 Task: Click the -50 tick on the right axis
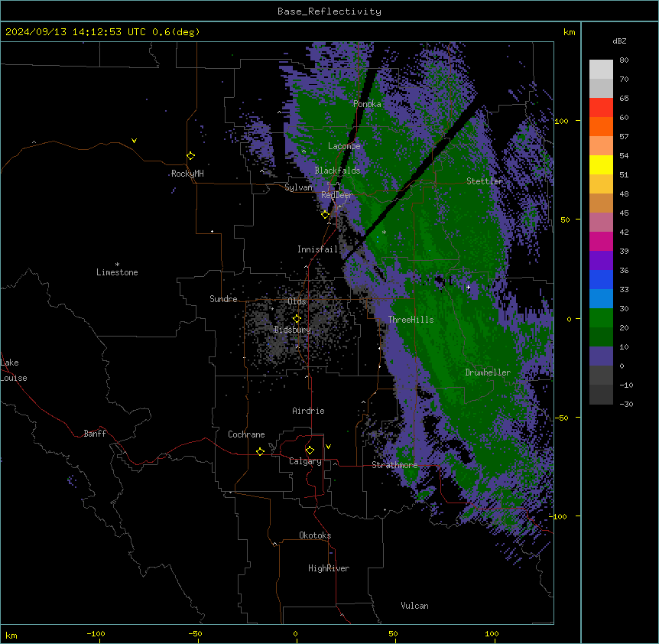pyautogui.click(x=561, y=418)
